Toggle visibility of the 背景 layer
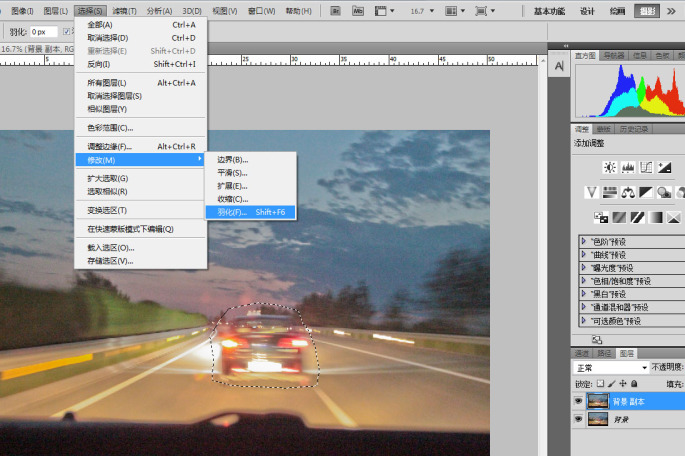This screenshot has height=456, width=685. coord(578,420)
